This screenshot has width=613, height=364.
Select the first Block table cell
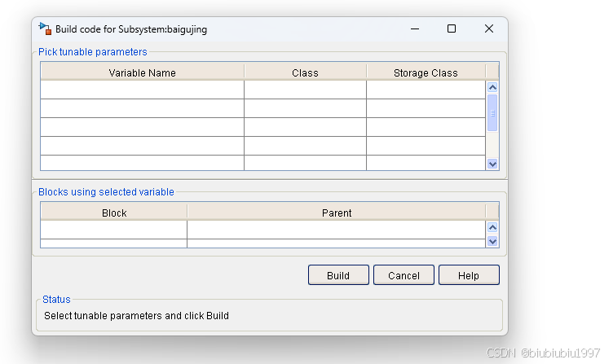pyautogui.click(x=114, y=230)
